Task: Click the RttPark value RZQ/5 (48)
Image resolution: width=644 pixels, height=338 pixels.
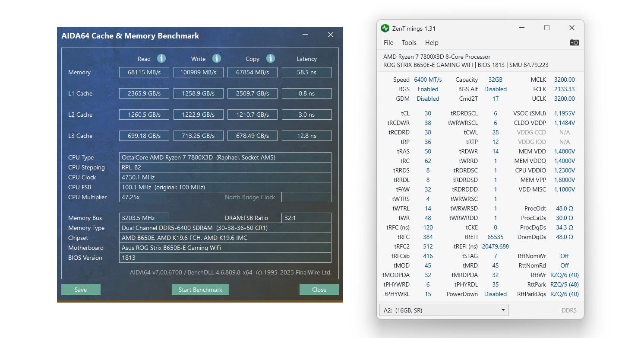Action: click(x=565, y=284)
